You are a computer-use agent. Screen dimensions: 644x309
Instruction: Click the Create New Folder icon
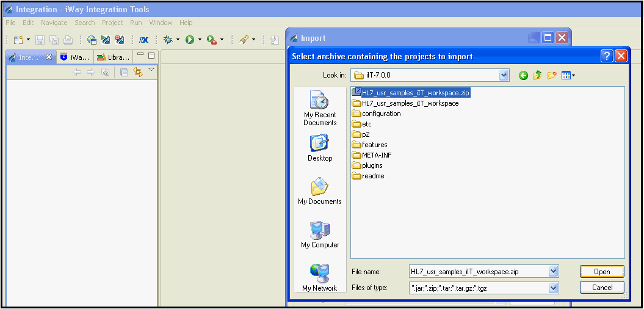pyautogui.click(x=552, y=75)
